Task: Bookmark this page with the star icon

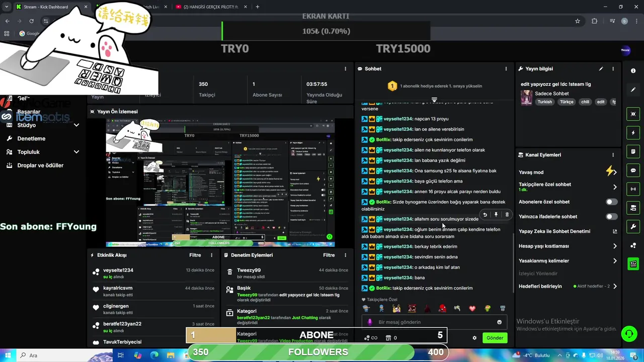Action: pos(578,21)
